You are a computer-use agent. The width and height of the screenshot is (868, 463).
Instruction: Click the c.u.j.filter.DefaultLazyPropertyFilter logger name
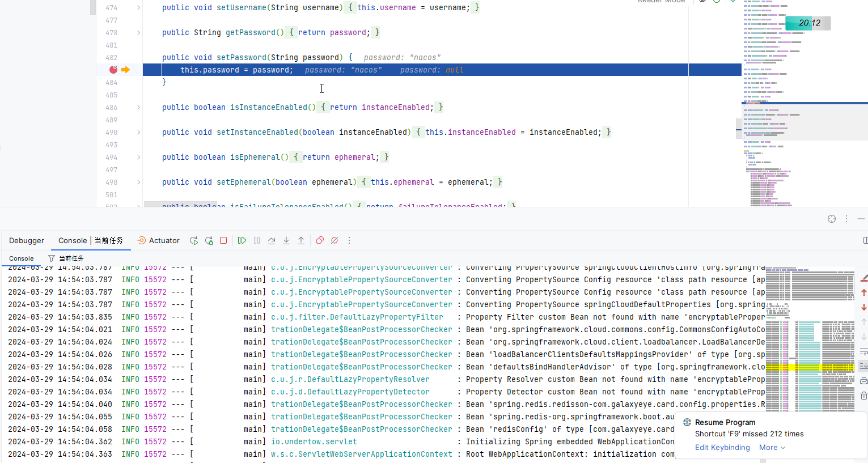coord(357,317)
